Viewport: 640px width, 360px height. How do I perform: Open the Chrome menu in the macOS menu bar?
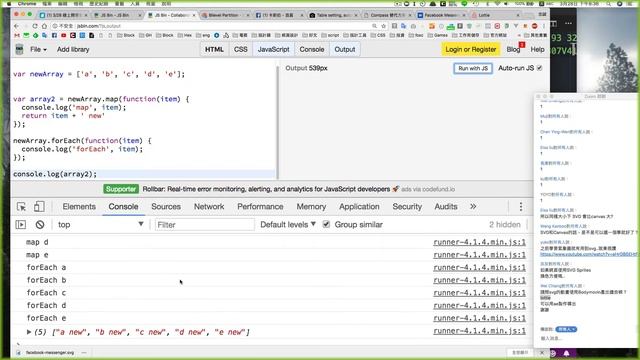pyautogui.click(x=27, y=3)
